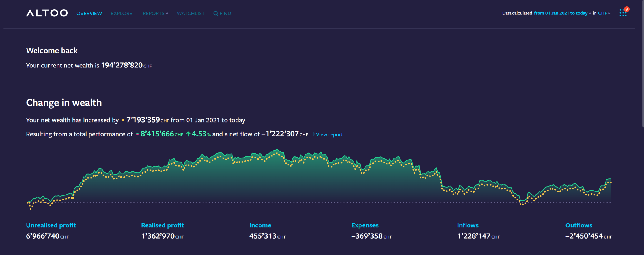Click the green square performance legend marker
644x255 pixels.
[137, 134]
